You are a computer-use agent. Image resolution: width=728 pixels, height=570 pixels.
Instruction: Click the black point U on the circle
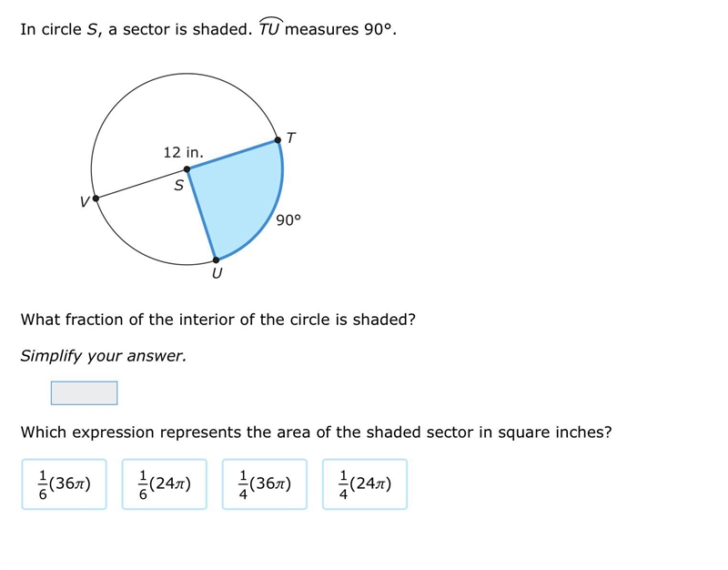point(216,260)
